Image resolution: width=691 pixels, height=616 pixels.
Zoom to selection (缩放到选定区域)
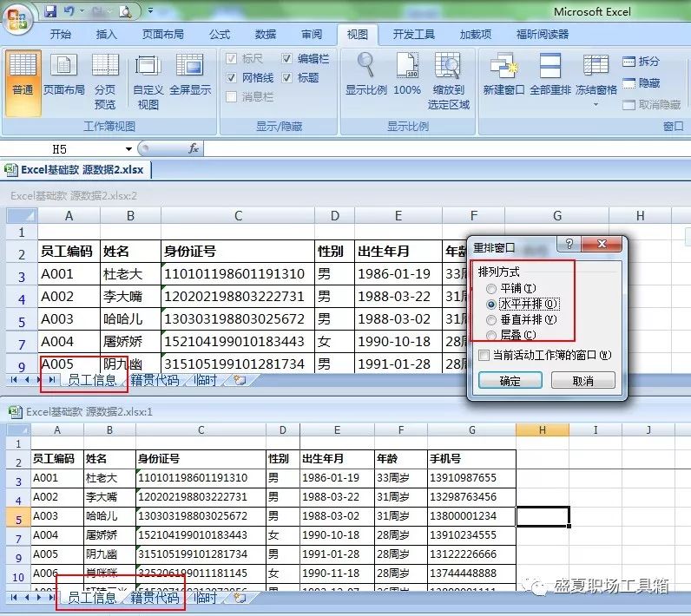pyautogui.click(x=448, y=82)
